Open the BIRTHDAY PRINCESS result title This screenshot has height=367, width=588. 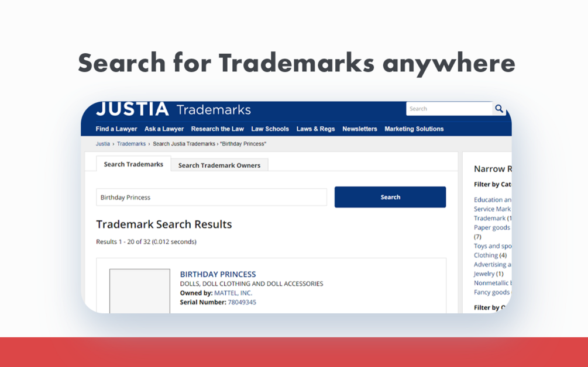coord(218,274)
